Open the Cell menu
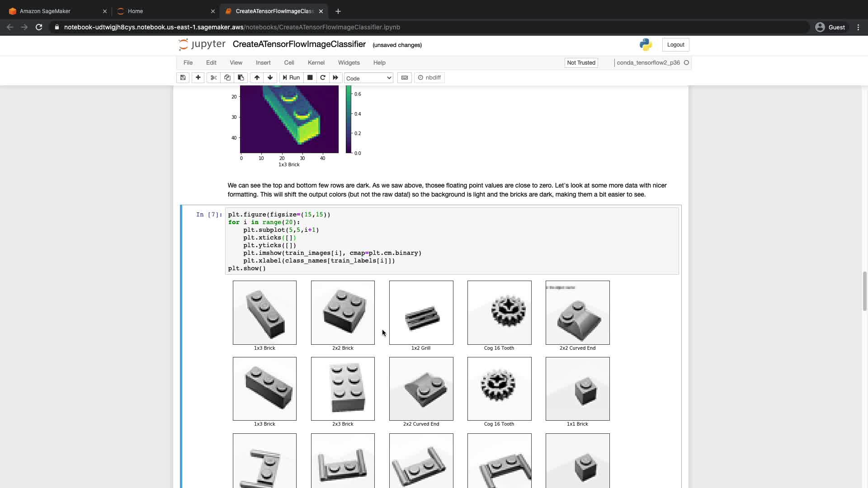The image size is (868, 488). pos(289,63)
